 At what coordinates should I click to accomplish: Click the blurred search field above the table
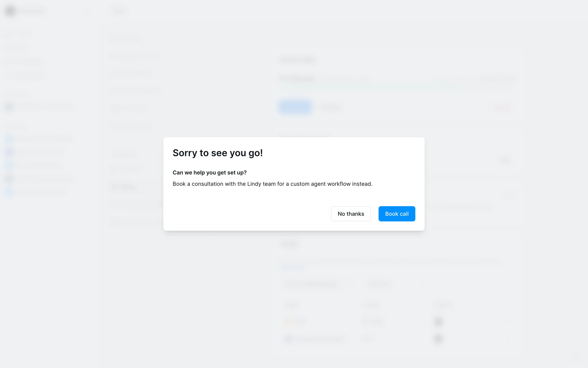[x=317, y=284]
